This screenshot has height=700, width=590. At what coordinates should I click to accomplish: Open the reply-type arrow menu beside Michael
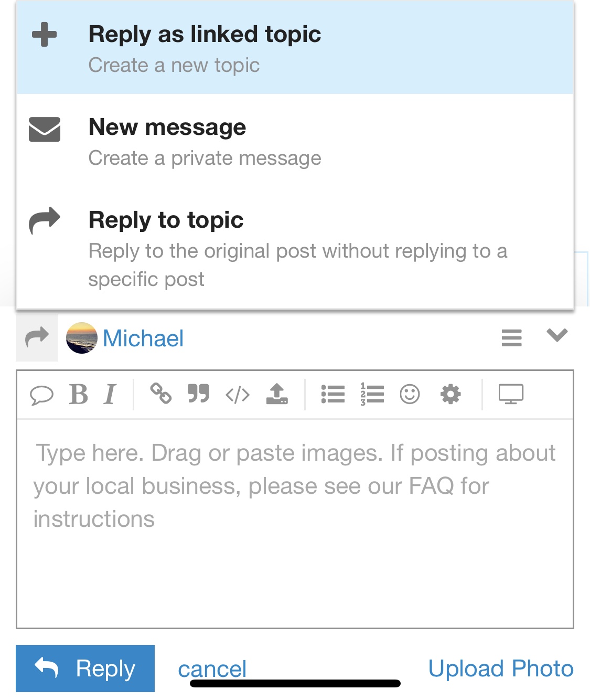click(x=37, y=337)
